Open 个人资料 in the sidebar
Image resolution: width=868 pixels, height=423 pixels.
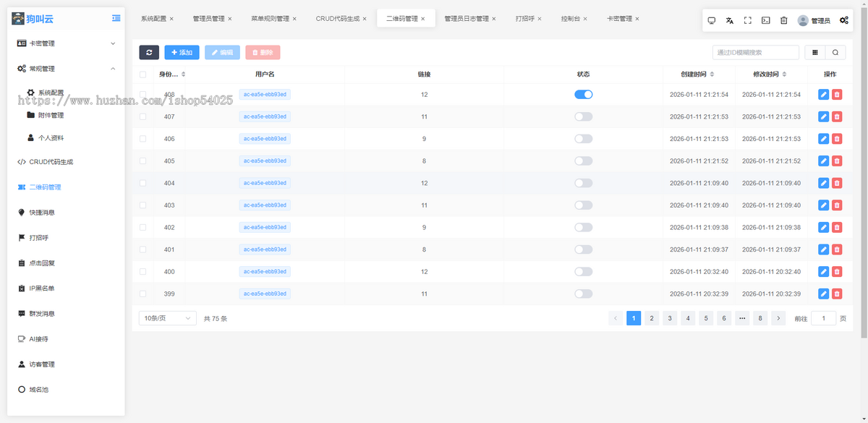pos(51,137)
